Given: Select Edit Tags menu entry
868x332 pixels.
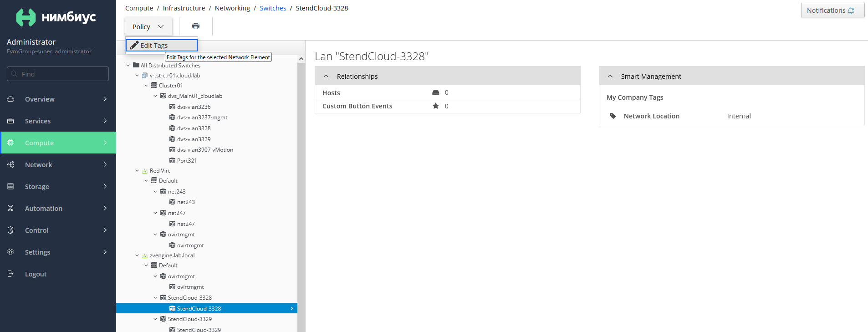Looking at the screenshot, I should pyautogui.click(x=162, y=45).
